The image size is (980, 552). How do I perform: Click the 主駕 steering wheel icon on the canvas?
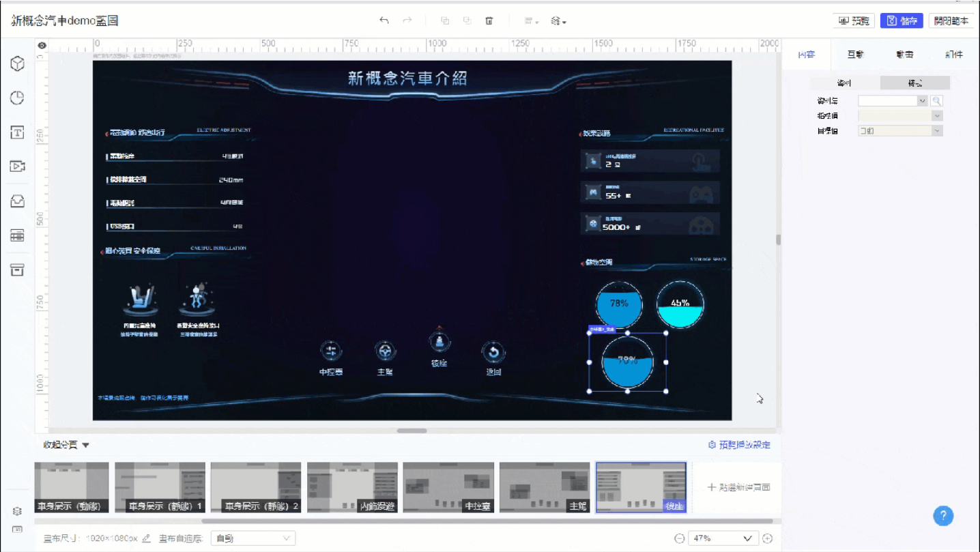pos(386,351)
